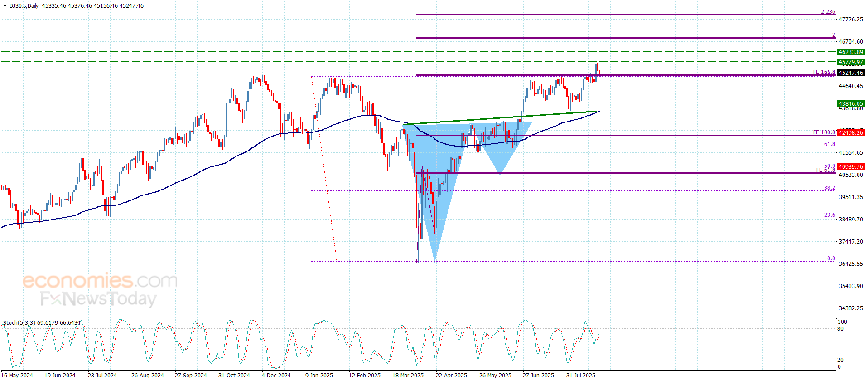
Task: Click the 23 Jul 2024 date label
Action: [x=102, y=376]
